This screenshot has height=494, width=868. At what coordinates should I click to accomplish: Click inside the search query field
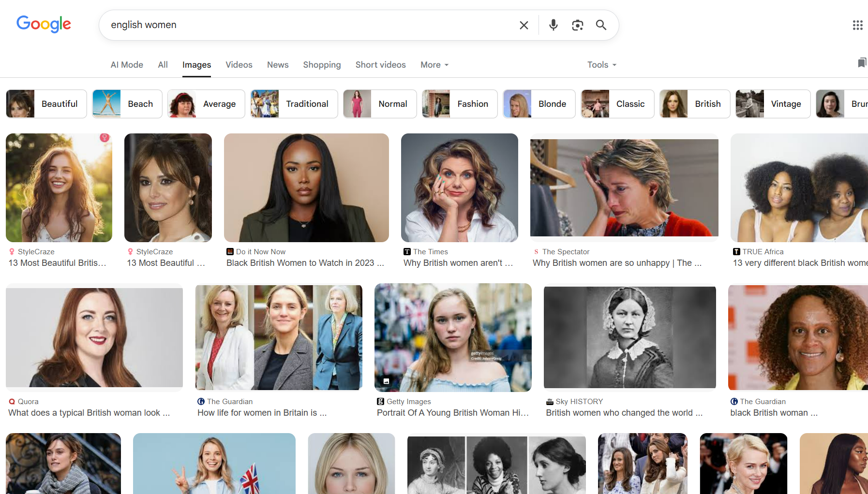pos(310,25)
